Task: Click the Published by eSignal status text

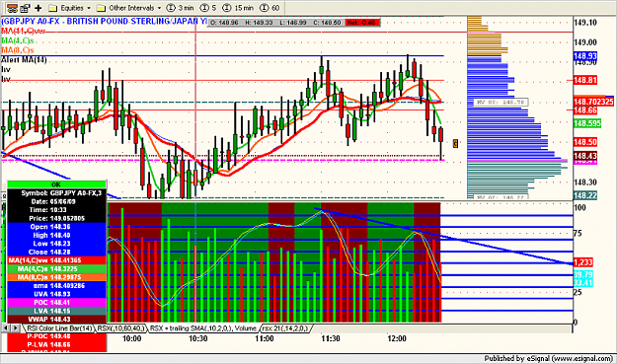Action: coord(548,358)
